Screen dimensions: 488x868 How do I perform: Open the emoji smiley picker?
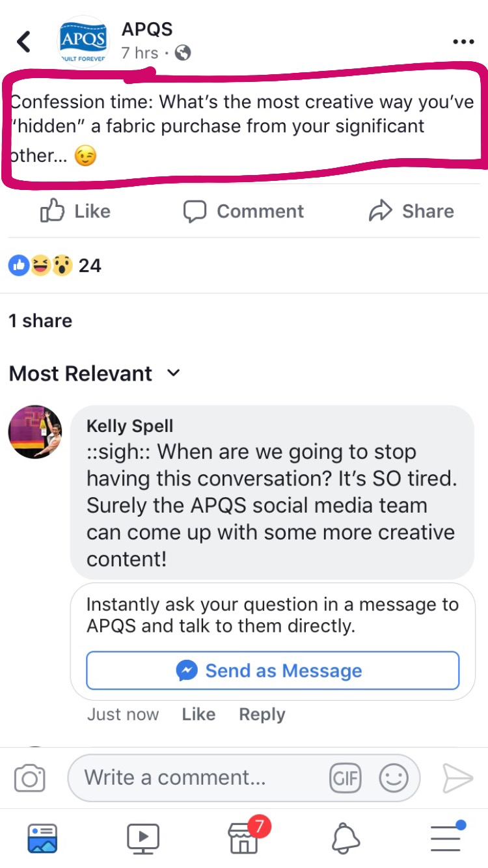[393, 778]
